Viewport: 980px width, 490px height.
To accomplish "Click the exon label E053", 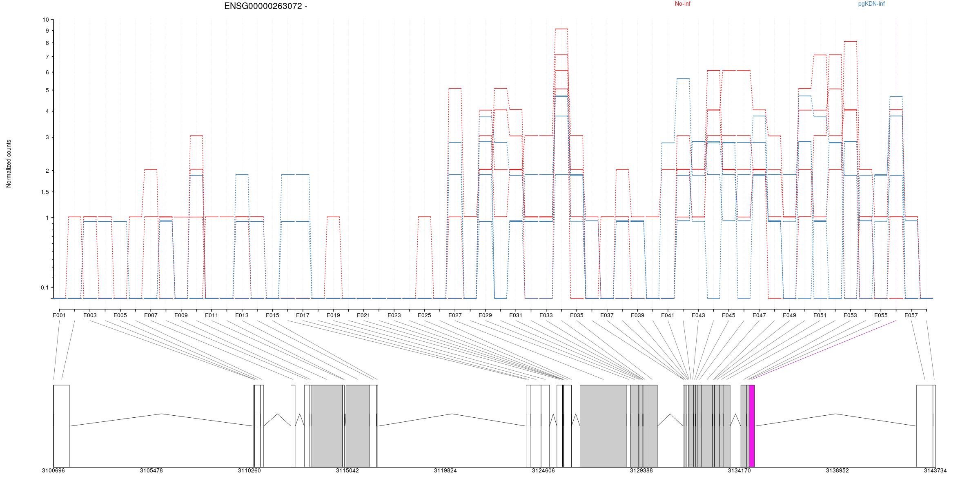I will click(x=850, y=315).
